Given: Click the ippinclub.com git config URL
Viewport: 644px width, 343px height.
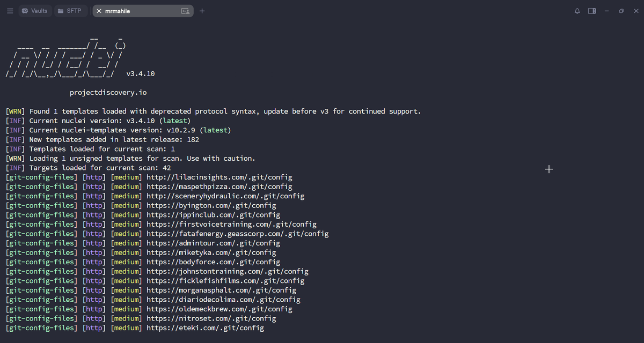Looking at the screenshot, I should point(213,215).
